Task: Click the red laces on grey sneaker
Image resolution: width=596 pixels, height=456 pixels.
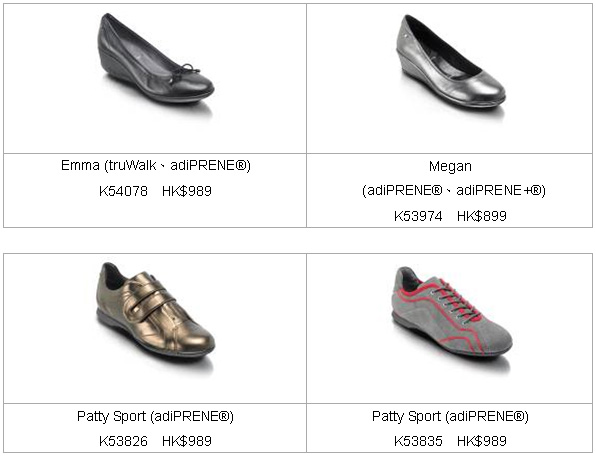Action: click(x=456, y=302)
